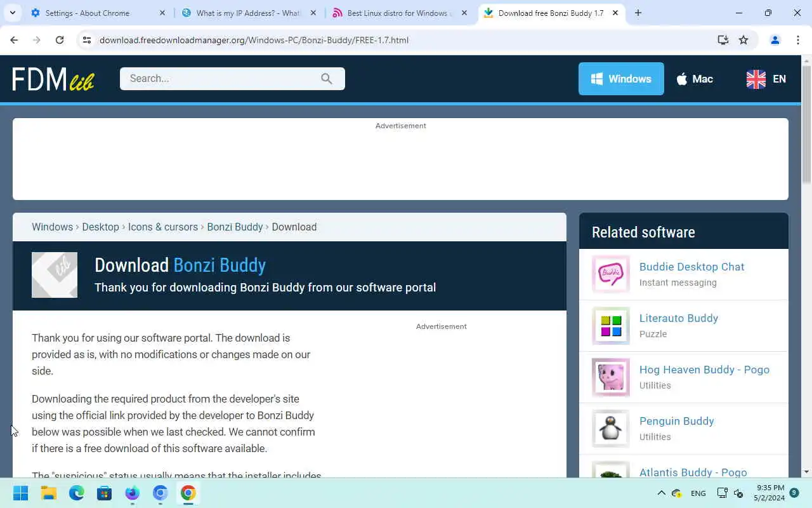The height and width of the screenshot is (508, 812).
Task: Open Buddie Desktop Chat link
Action: click(x=691, y=267)
